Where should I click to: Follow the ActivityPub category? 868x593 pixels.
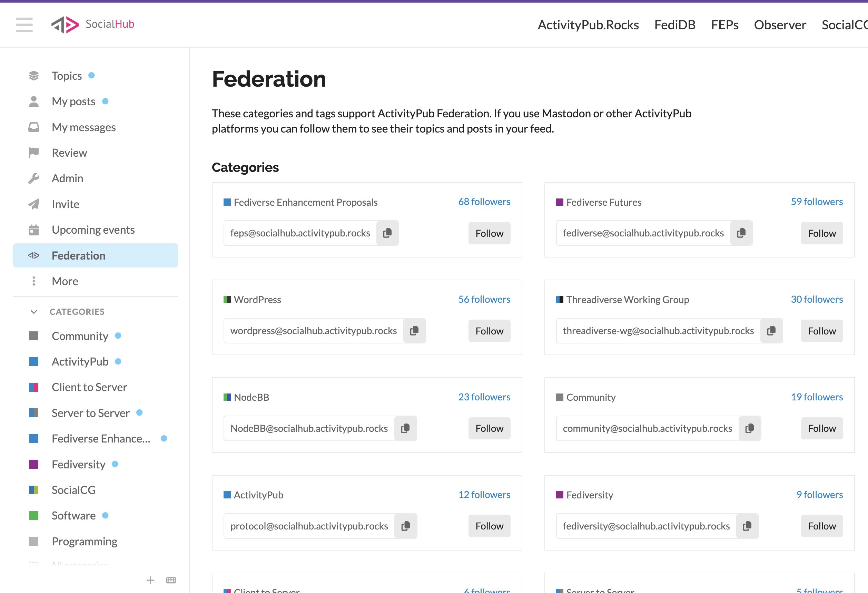pyautogui.click(x=489, y=526)
